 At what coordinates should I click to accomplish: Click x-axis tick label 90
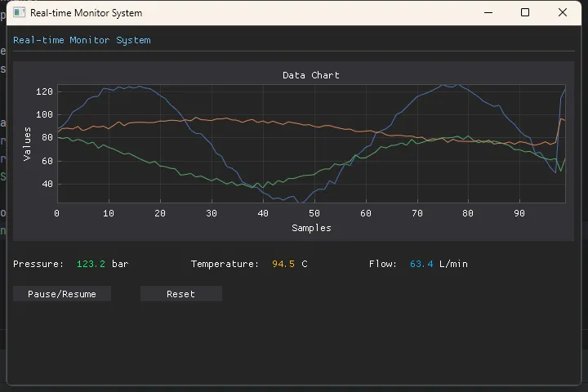tap(519, 213)
